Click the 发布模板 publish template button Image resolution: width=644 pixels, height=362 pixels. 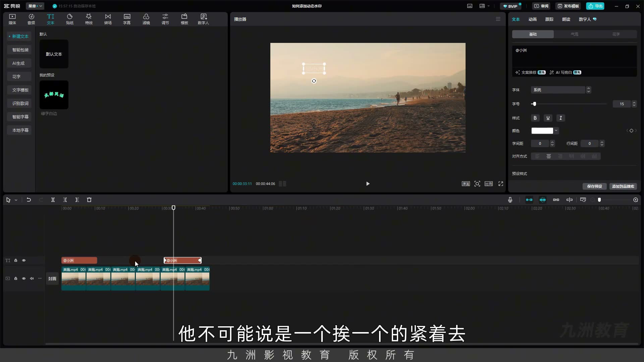[568, 6]
